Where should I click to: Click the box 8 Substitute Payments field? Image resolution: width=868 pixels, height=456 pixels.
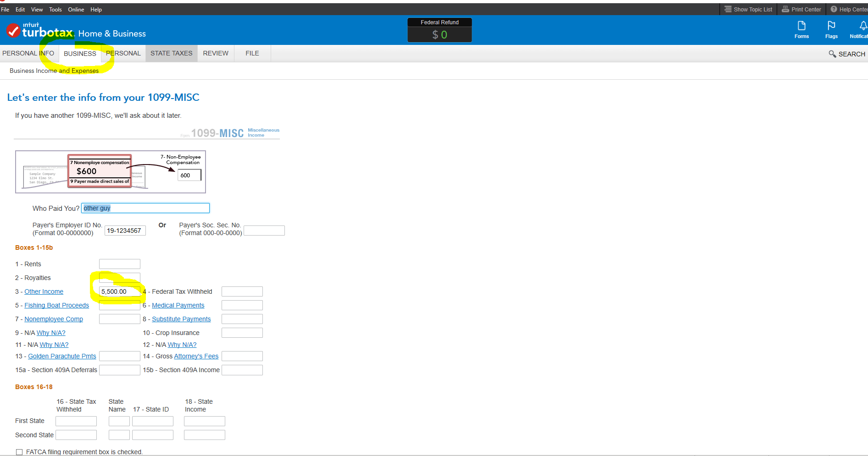pos(242,319)
